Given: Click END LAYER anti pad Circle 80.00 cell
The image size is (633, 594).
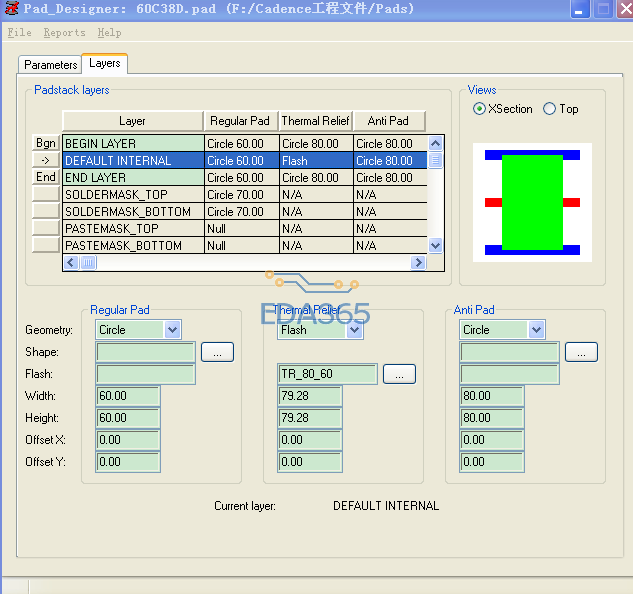Looking at the screenshot, I should [390, 177].
